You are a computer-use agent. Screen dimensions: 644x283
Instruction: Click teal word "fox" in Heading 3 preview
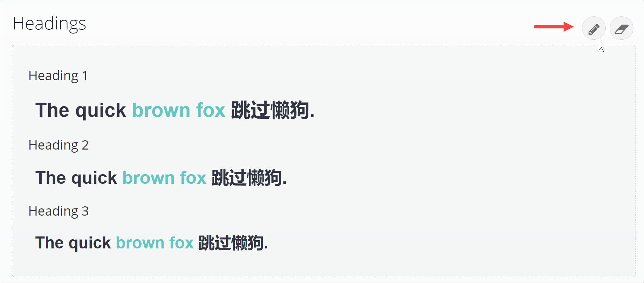point(181,243)
